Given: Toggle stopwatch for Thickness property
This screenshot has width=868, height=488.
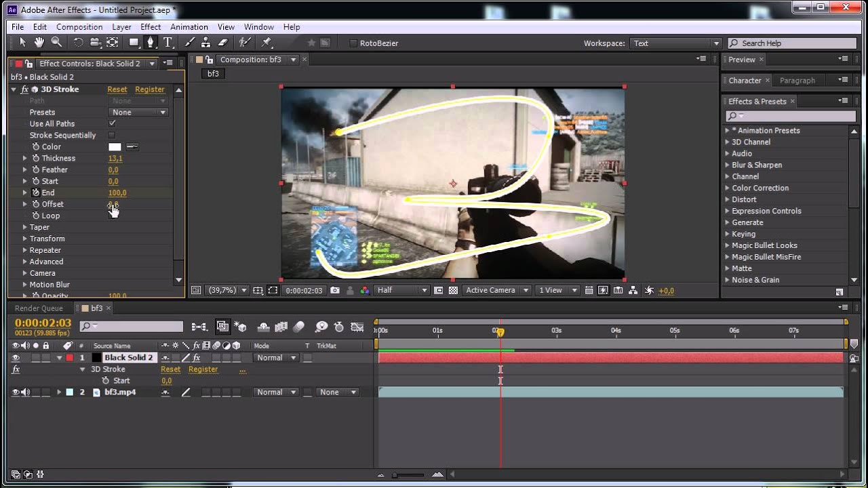Looking at the screenshot, I should click(36, 158).
